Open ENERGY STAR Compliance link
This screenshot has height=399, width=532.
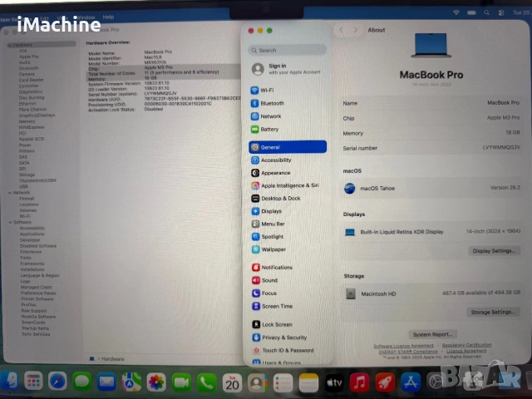click(x=408, y=352)
